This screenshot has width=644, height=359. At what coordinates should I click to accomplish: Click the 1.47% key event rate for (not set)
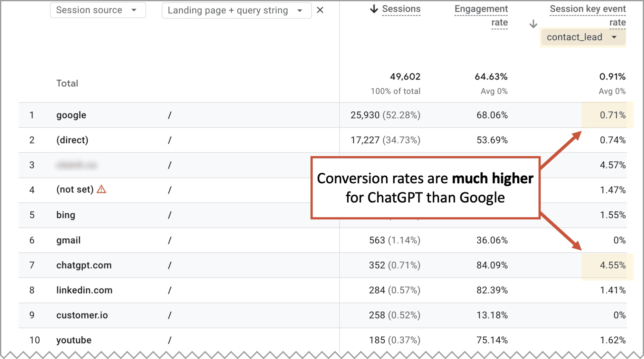click(x=612, y=190)
